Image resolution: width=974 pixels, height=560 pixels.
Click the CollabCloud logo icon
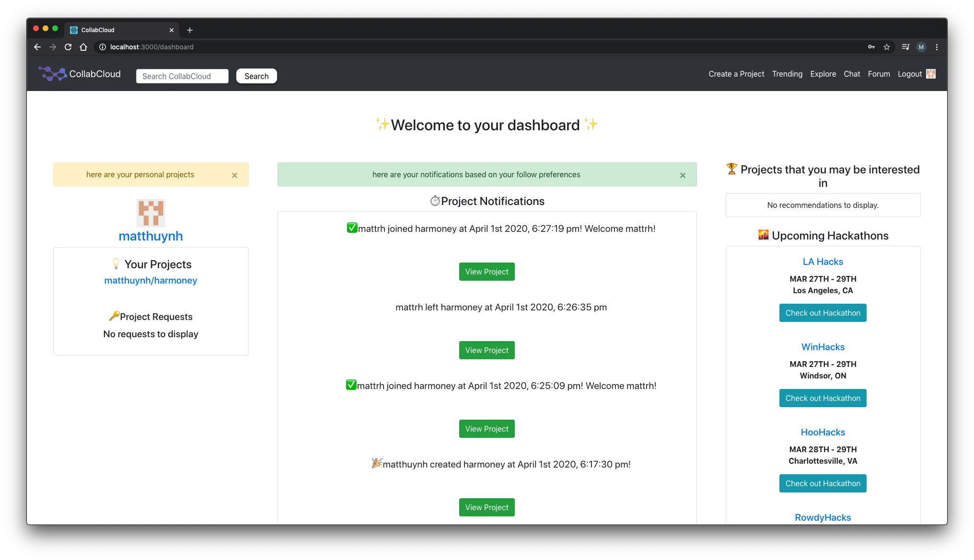pyautogui.click(x=53, y=74)
